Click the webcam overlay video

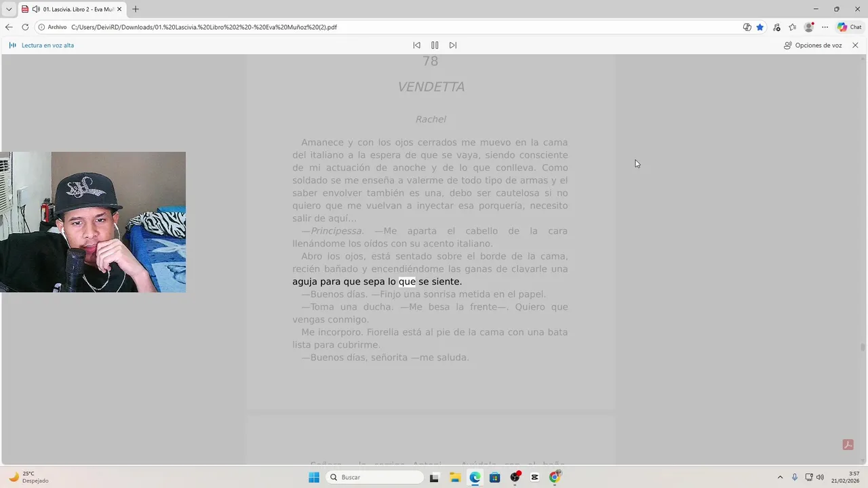click(x=93, y=222)
